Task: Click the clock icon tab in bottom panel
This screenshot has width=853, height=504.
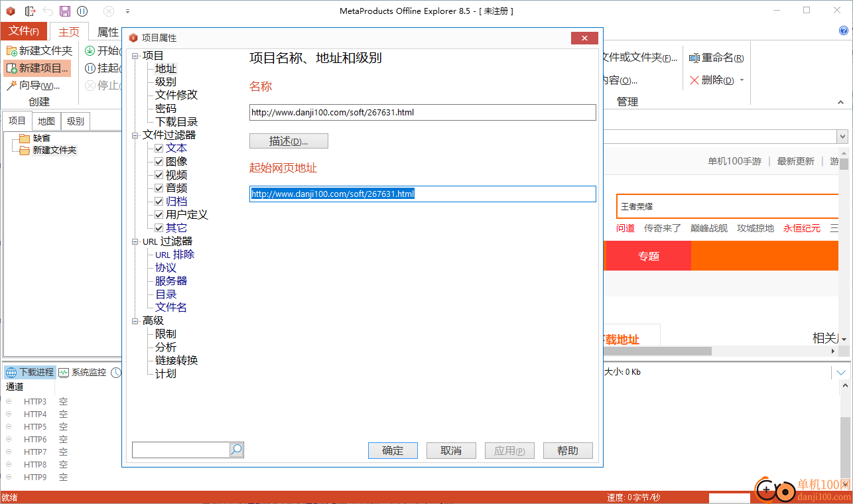Action: 116,373
